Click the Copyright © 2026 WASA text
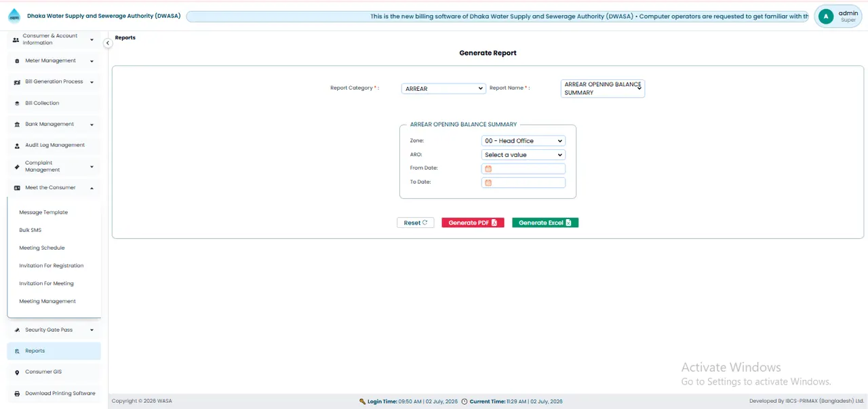The height and width of the screenshot is (409, 868). (142, 402)
